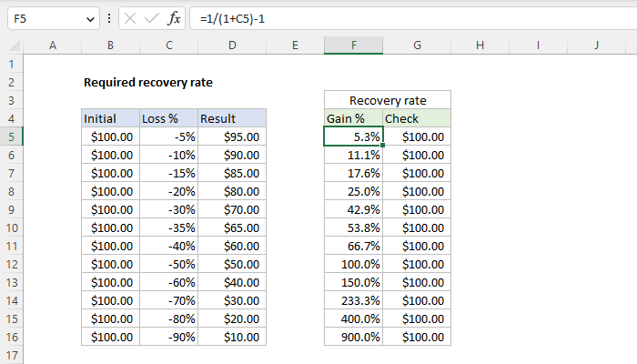Click the Enter checkmark icon in formula bar
This screenshot has height=364, width=637.
point(152,18)
